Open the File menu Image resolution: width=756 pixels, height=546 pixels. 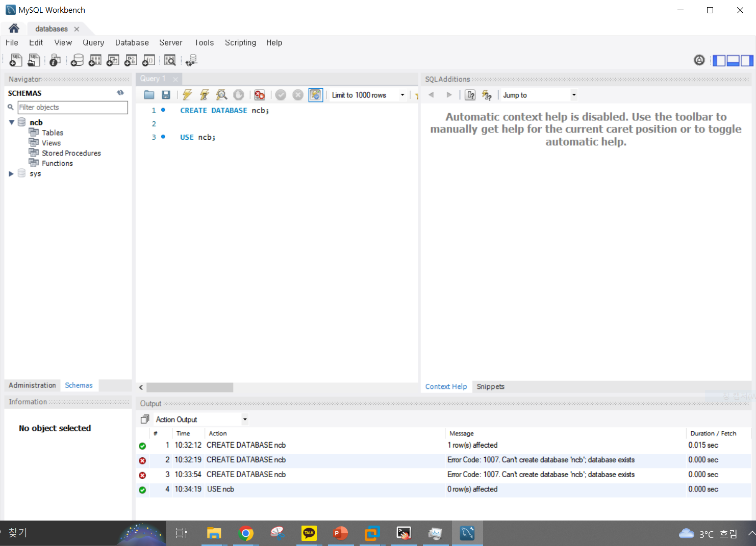tap(12, 43)
